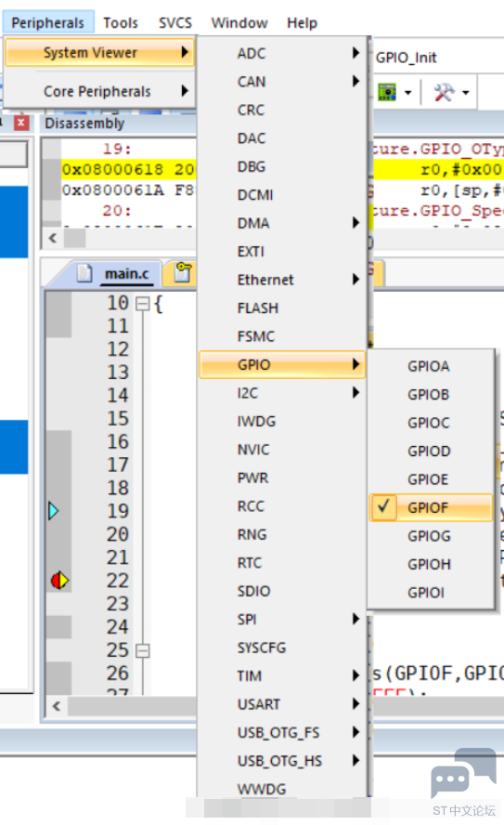The width and height of the screenshot is (504, 825).
Task: Choose DBG peripheral entry
Action: 282,167
